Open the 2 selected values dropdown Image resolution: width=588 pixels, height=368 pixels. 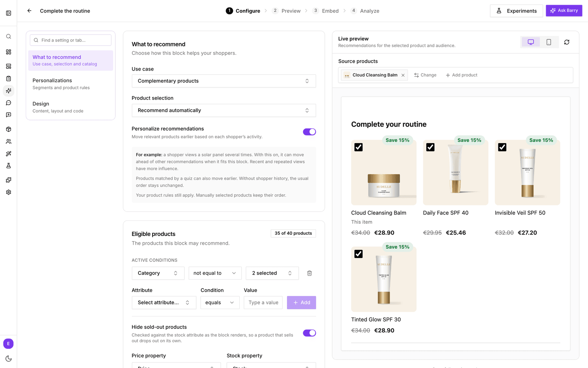tap(272, 273)
